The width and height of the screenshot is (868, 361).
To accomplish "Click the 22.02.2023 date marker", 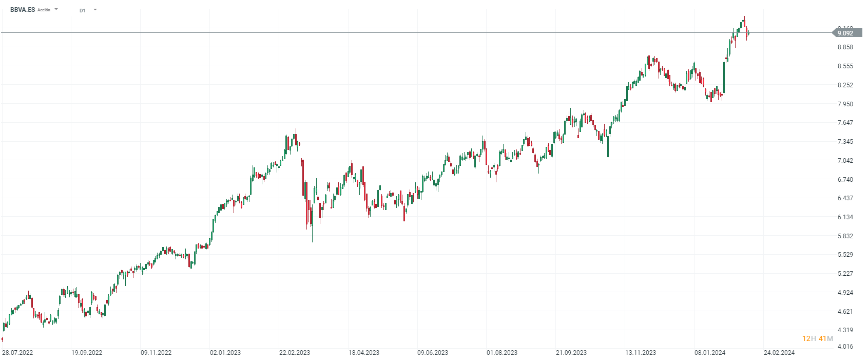I will [x=295, y=353].
